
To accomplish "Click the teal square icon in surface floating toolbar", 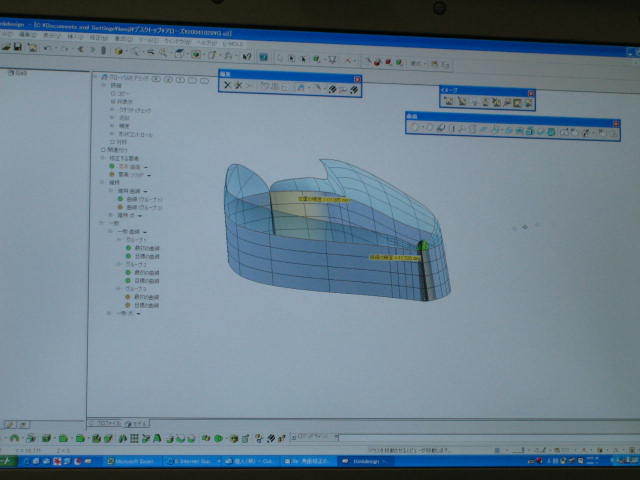I will click(551, 131).
